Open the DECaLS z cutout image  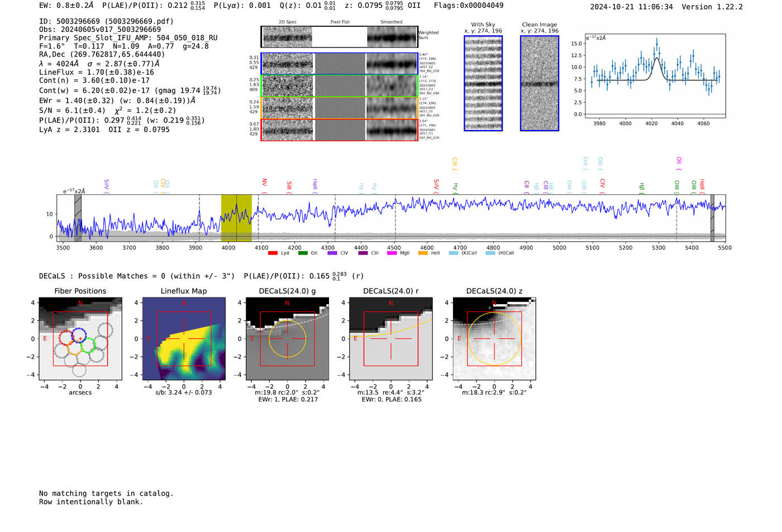494,339
